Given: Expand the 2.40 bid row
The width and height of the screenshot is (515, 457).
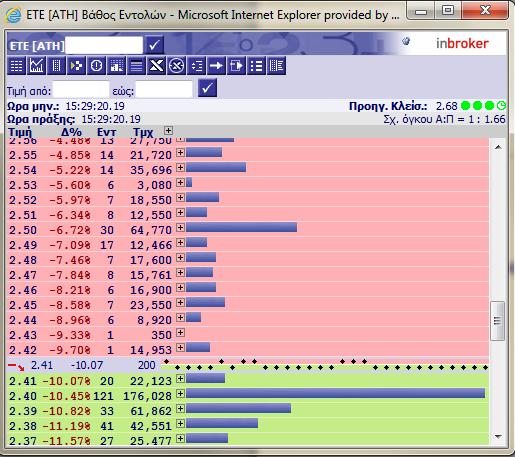Looking at the screenshot, I should (180, 393).
